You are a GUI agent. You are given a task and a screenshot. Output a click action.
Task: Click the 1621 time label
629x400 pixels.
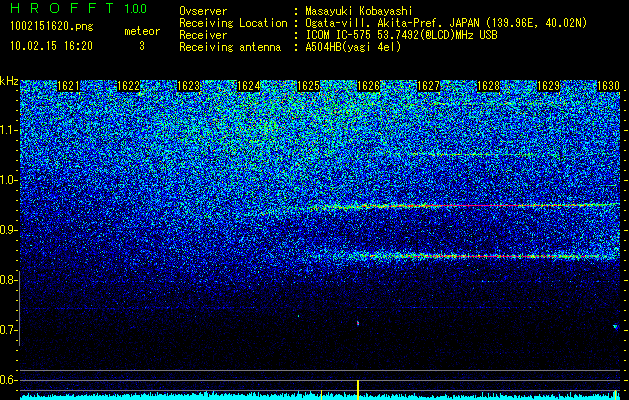coord(68,86)
